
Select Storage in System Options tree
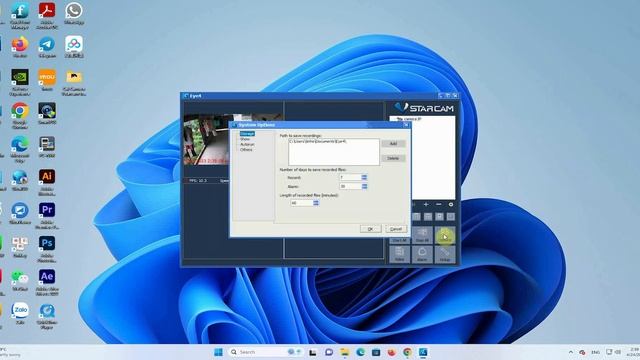247,133
